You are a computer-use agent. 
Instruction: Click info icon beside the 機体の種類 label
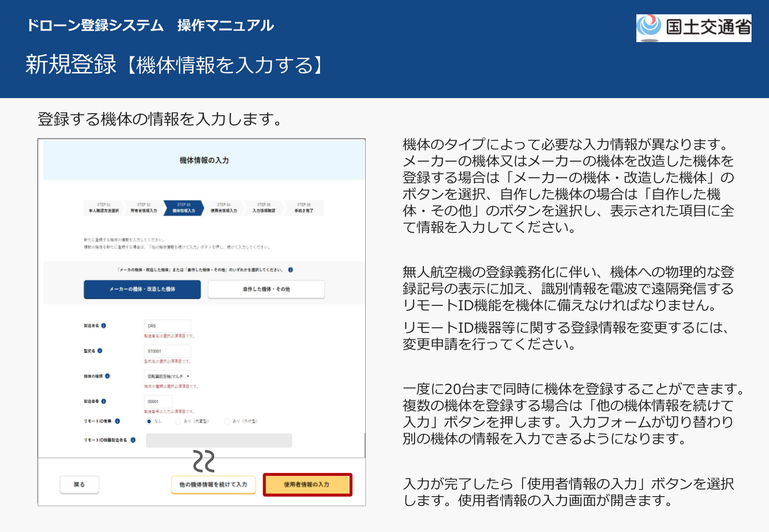click(108, 376)
